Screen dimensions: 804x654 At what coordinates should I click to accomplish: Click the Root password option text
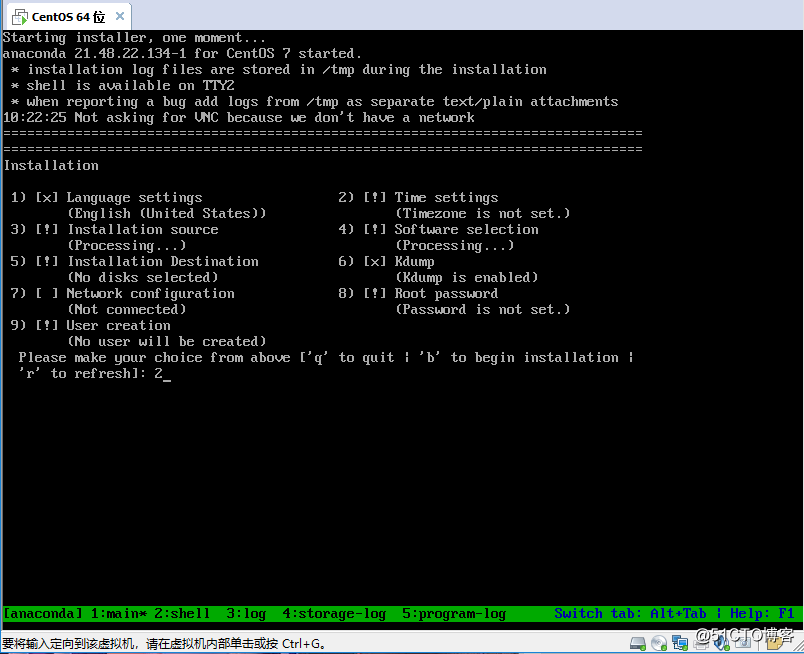pos(446,293)
